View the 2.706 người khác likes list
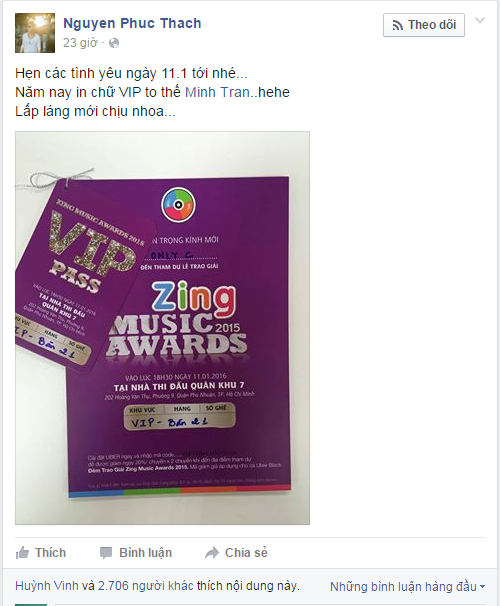Image resolution: width=500 pixels, height=606 pixels. tap(146, 586)
